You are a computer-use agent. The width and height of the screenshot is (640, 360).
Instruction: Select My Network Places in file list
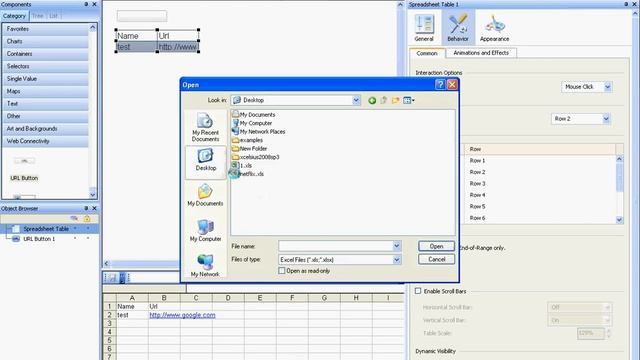coord(258,131)
